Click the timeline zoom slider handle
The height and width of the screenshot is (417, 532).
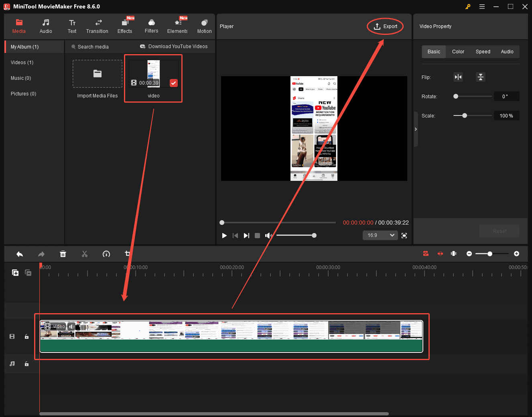[490, 254]
